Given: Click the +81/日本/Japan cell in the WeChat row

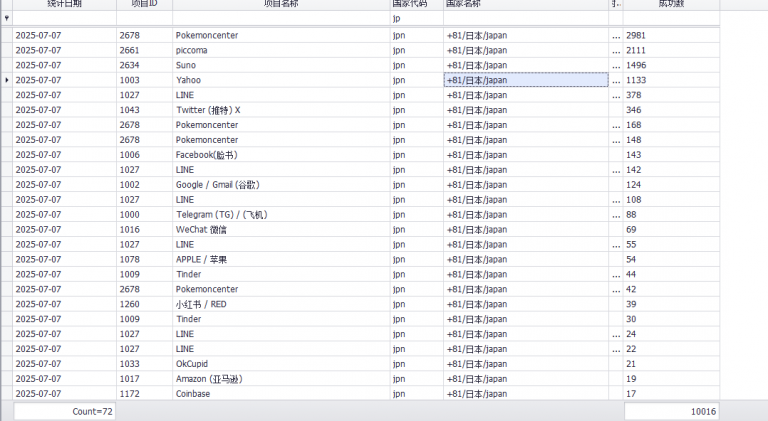Looking at the screenshot, I should point(526,229).
